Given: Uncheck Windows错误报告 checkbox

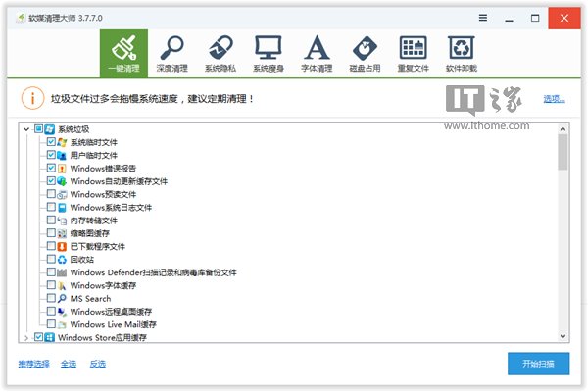Looking at the screenshot, I should 51,168.
